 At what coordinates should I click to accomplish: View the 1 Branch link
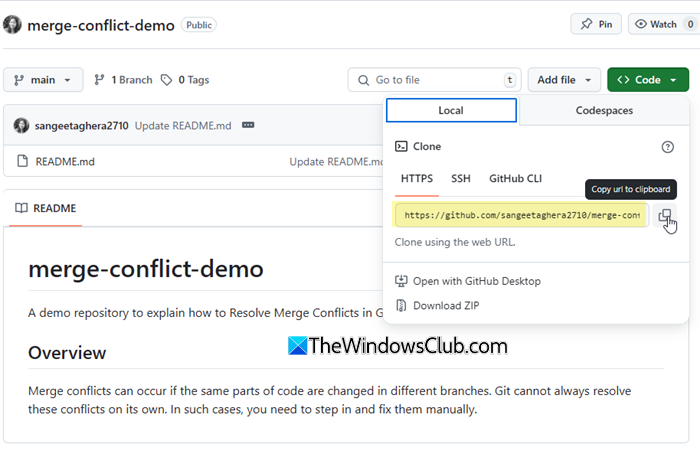click(123, 80)
